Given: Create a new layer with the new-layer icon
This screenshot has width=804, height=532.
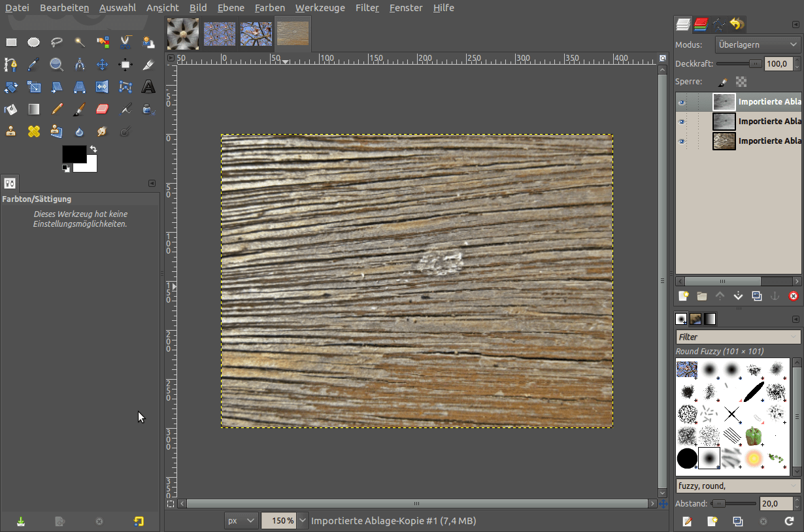Looking at the screenshot, I should click(x=682, y=295).
